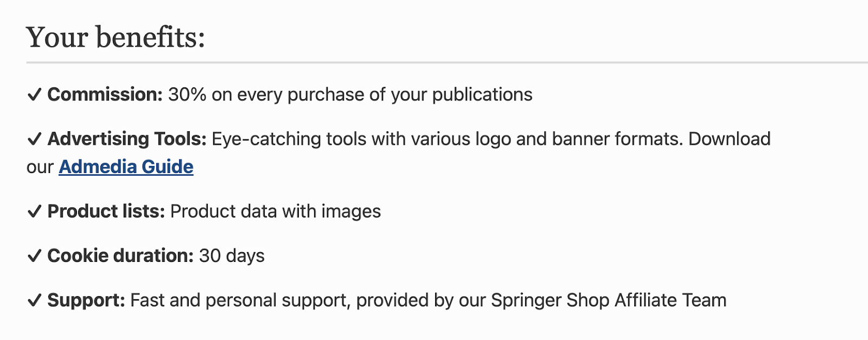
Task: Click the checkmark next to Advertising Tools
Action: point(34,139)
